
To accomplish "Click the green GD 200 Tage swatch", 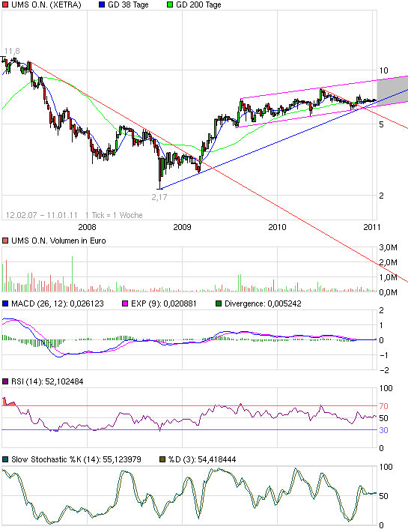I will click(x=170, y=4).
